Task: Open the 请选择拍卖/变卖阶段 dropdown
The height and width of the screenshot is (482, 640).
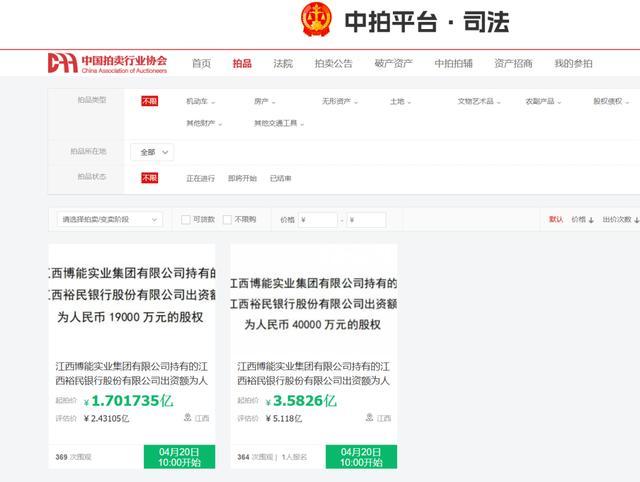Action: pos(109,220)
